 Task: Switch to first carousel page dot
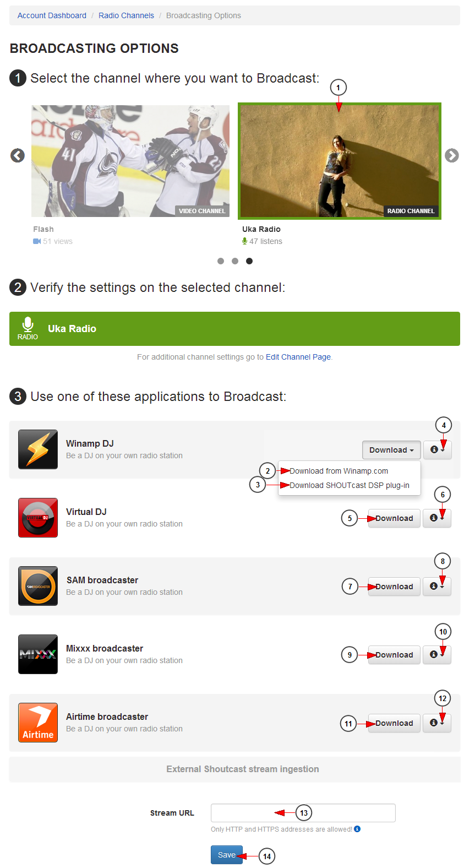pos(221,261)
